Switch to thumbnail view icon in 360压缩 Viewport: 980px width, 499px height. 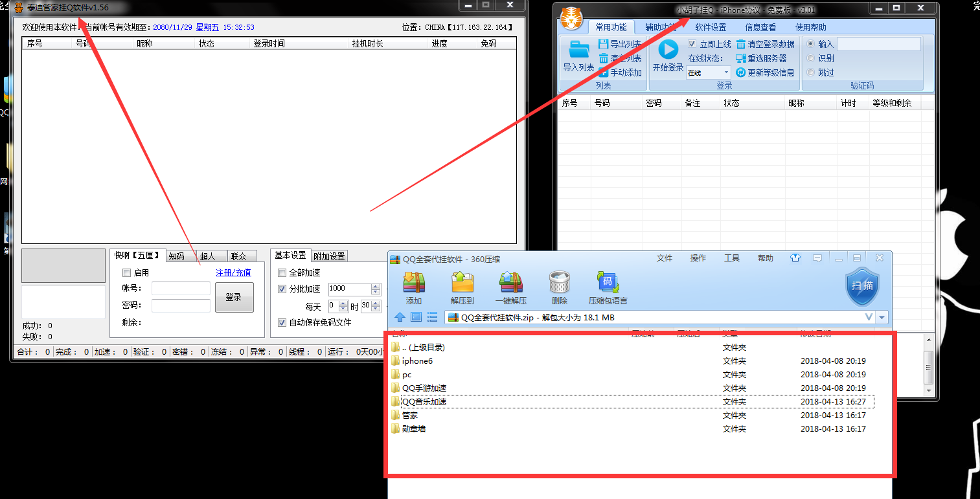[x=416, y=317]
